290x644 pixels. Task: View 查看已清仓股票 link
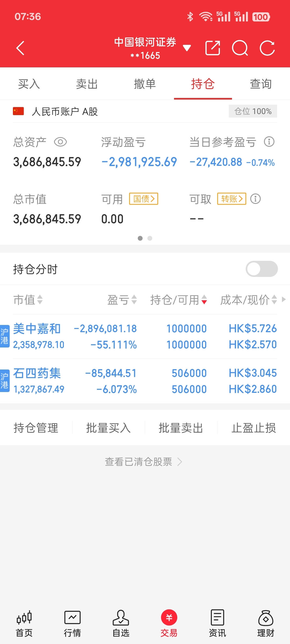144,462
